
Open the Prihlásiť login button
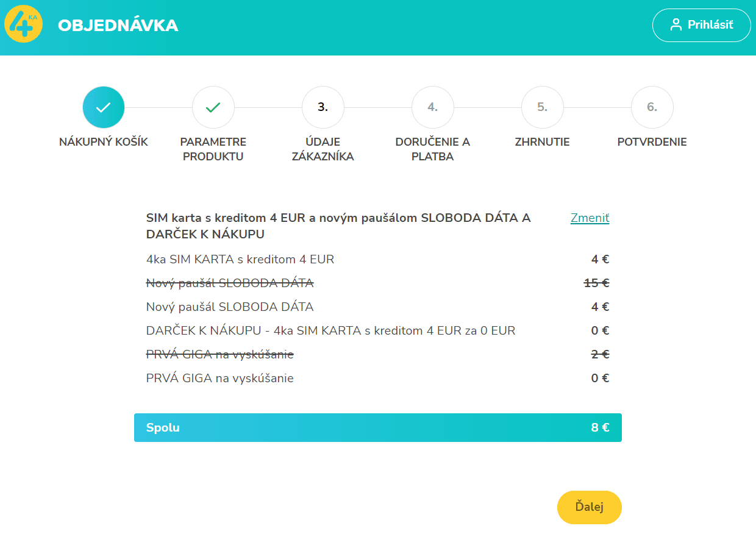point(702,25)
